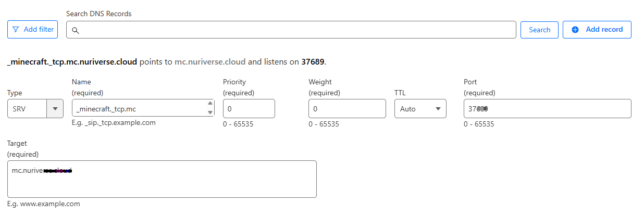Open the Add filter button
Screen dimensions: 644x215
tap(33, 30)
